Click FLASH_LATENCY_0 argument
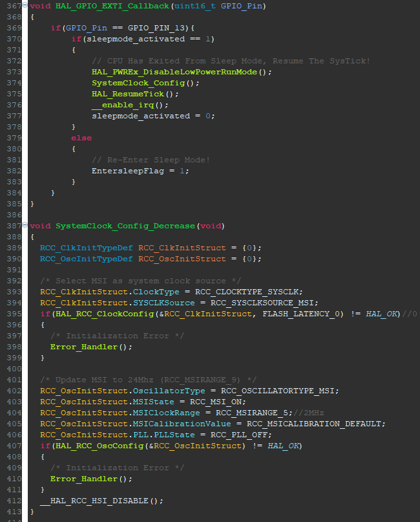The image size is (420, 522). coord(301,314)
